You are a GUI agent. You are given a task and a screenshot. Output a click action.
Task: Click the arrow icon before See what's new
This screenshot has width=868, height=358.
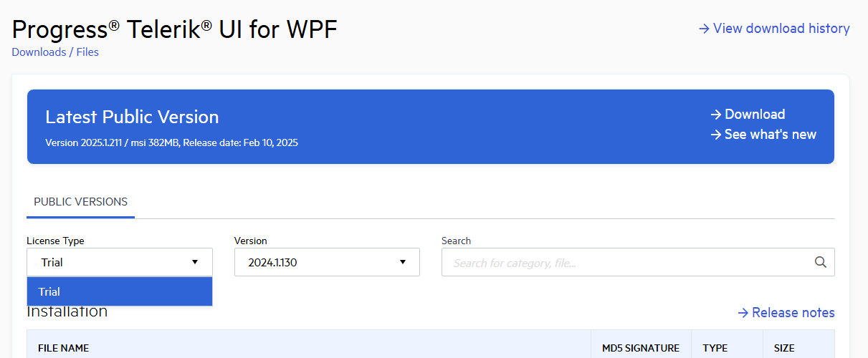point(715,135)
